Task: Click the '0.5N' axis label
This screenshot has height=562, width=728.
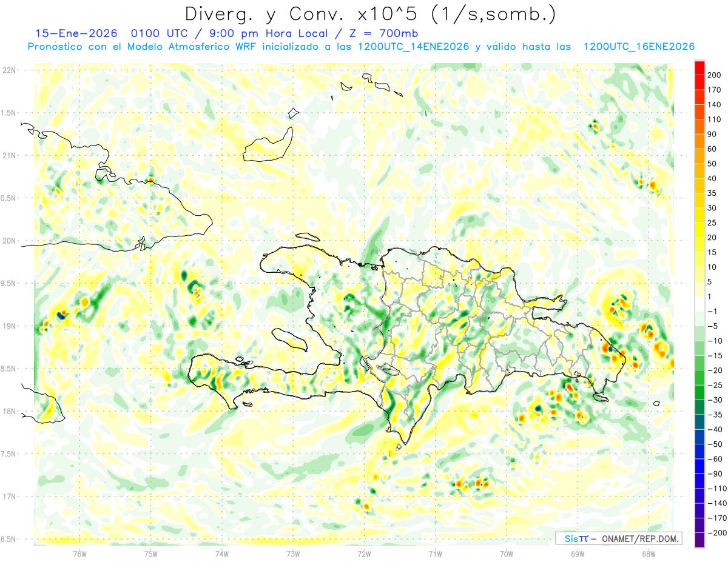Action: pos(9,198)
